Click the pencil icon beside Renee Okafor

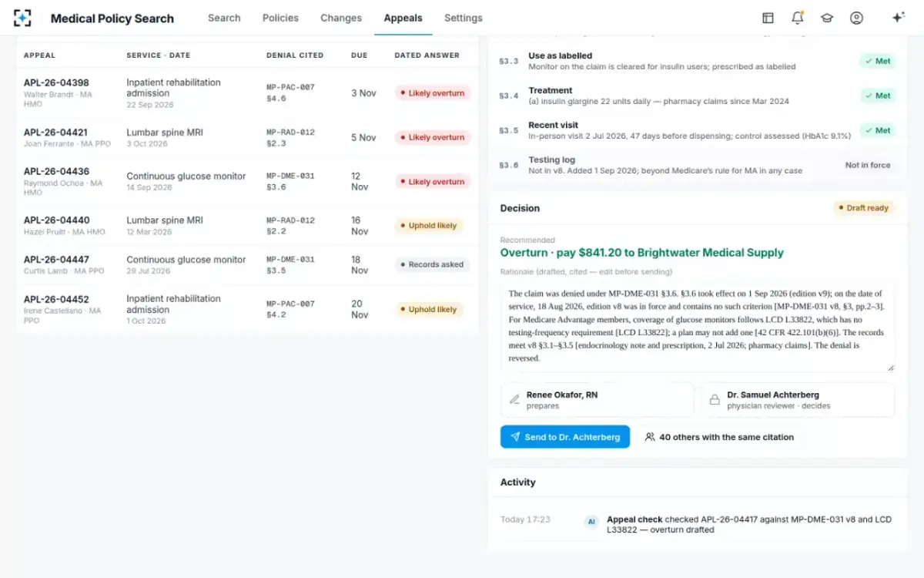(x=515, y=400)
